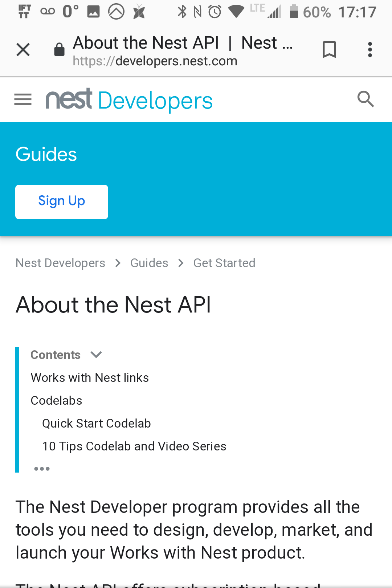Viewport: 392px width, 588px height.
Task: Tap the battery indicator in the status bar
Action: [x=294, y=12]
